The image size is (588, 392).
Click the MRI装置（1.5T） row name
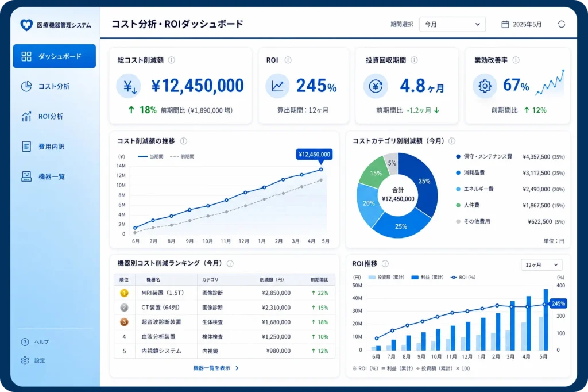pos(163,293)
